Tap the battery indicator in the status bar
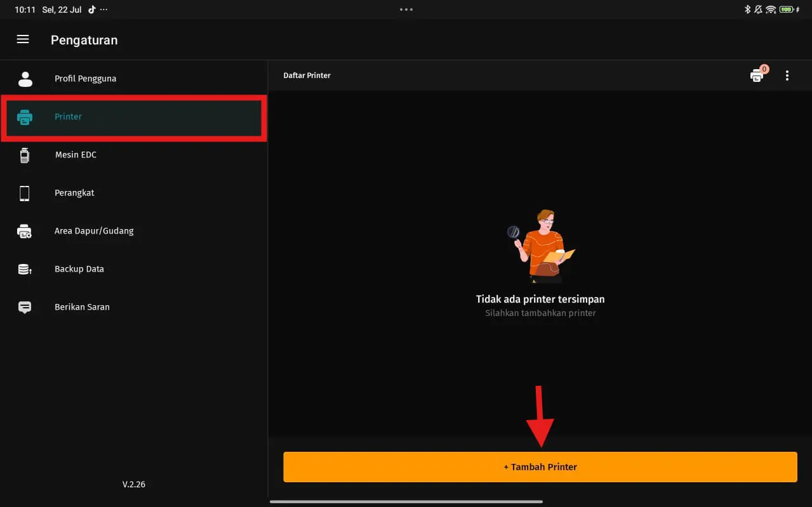Viewport: 812px width, 507px height. click(787, 10)
